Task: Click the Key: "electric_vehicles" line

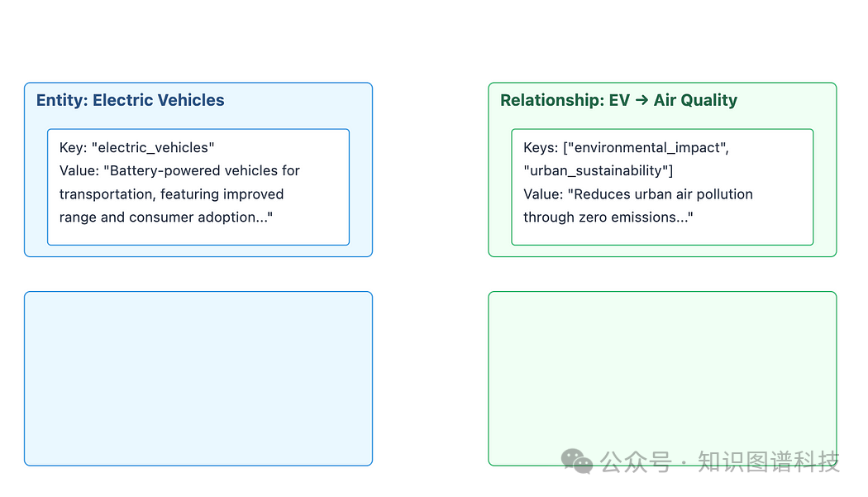Action: 136,148
